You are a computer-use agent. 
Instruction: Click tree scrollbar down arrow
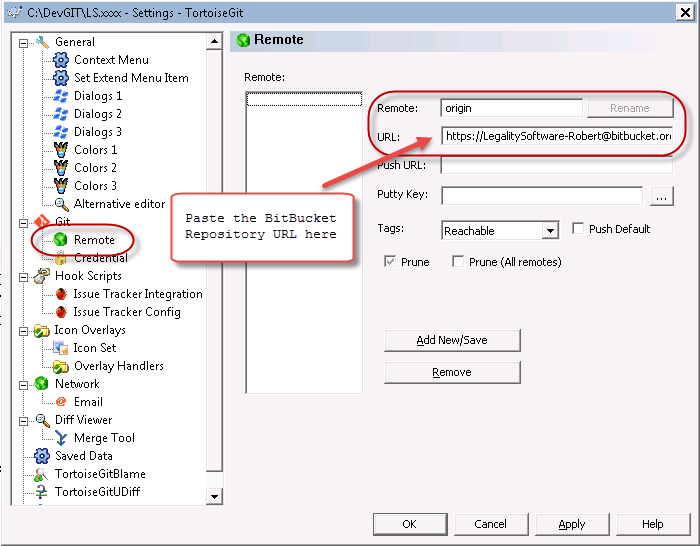214,496
